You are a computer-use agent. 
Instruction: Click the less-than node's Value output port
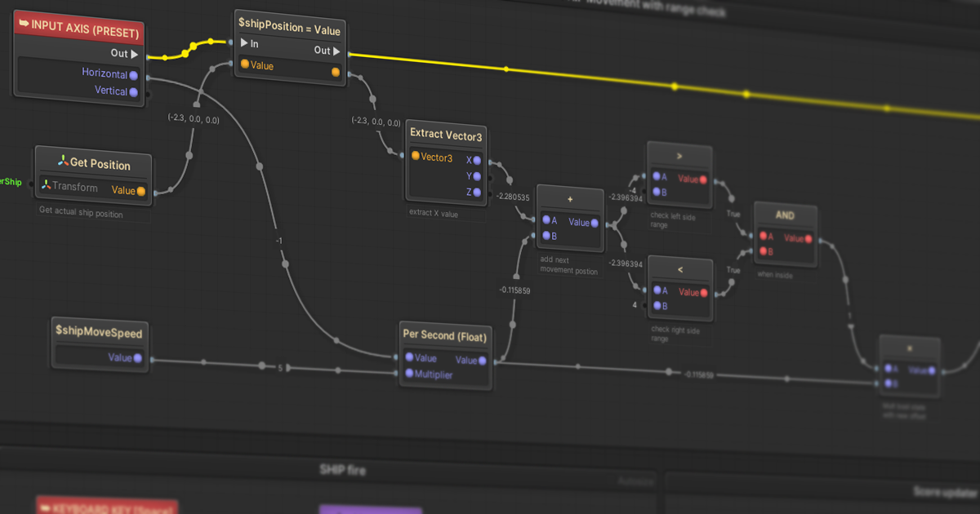point(703,293)
